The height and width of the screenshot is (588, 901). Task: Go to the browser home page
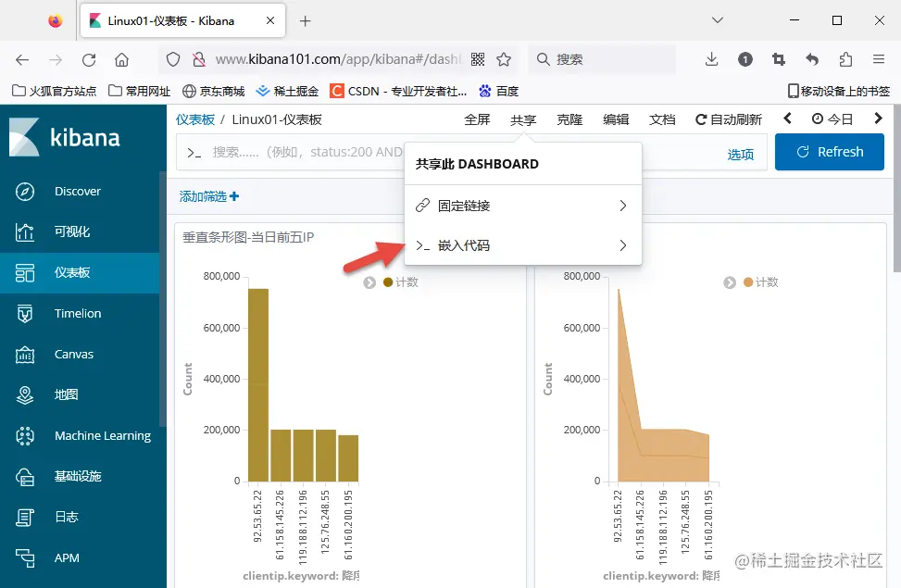(122, 59)
